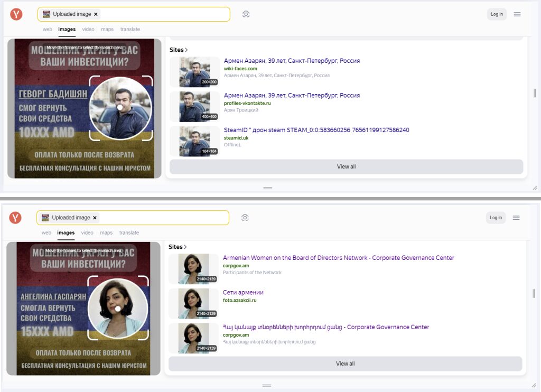Image resolution: width=541 pixels, height=392 pixels.
Task: Open the translate tab in the upper window
Action: point(130,30)
